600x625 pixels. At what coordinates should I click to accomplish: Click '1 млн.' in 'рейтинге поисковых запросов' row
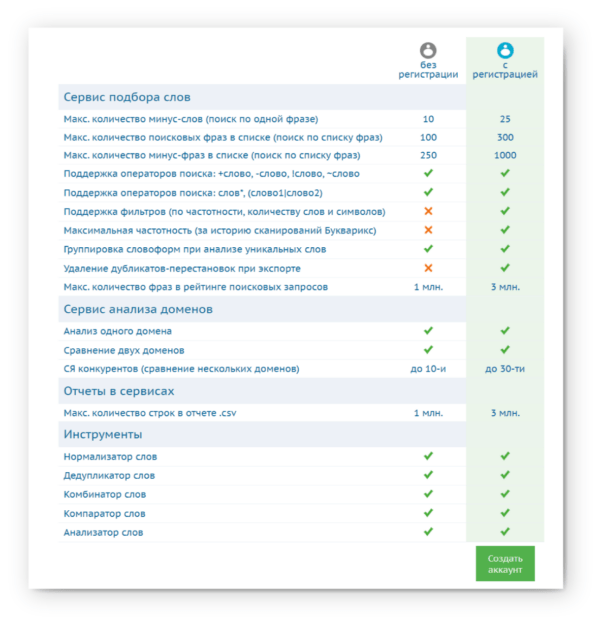coord(428,287)
